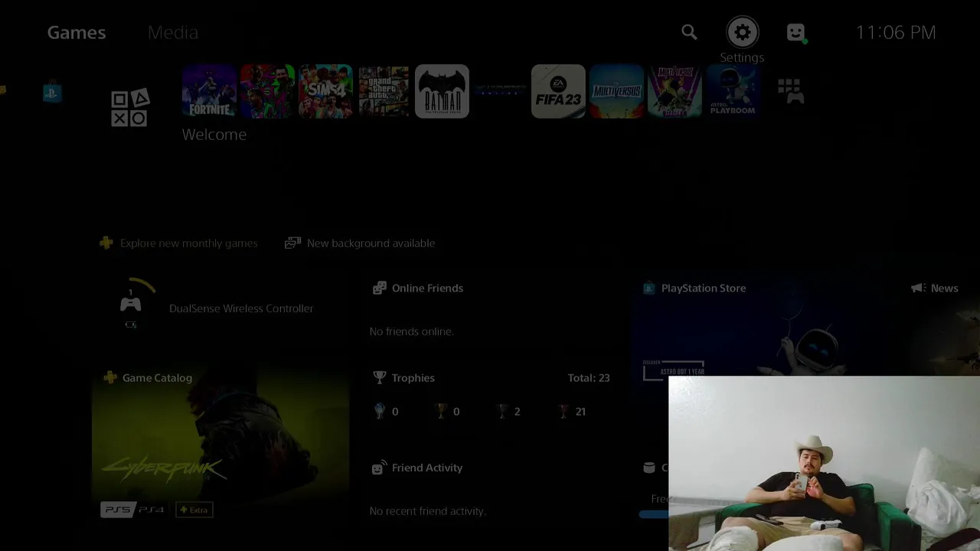Click the Online Friends header icon

379,288
